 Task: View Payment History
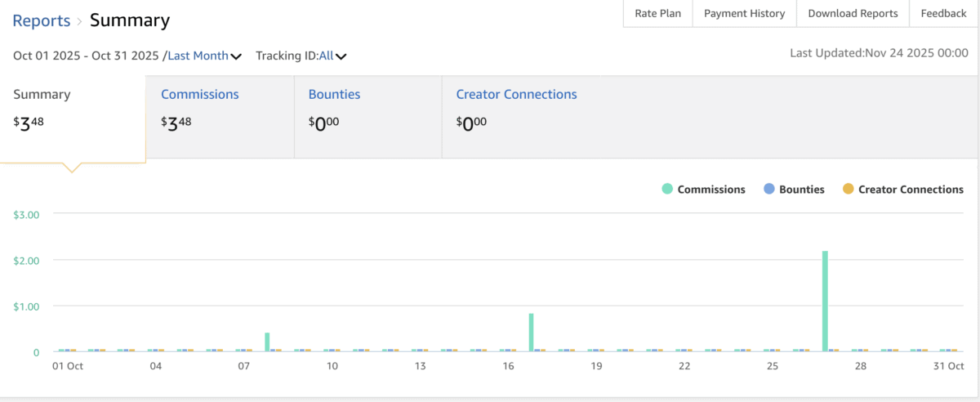click(744, 14)
